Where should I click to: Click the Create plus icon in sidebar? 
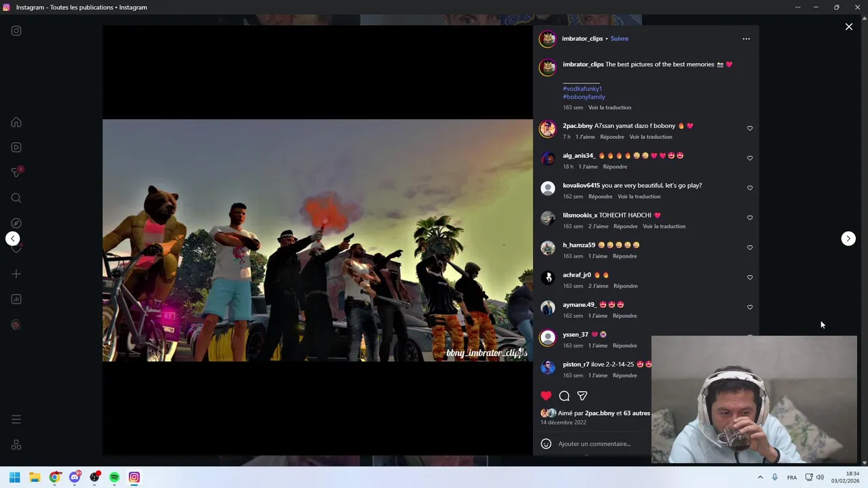(16, 274)
